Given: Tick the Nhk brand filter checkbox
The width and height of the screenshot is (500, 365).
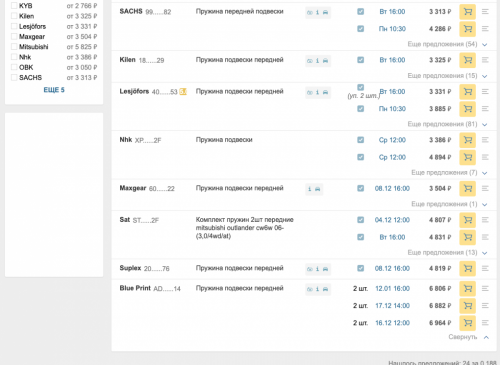Looking at the screenshot, I should [14, 57].
